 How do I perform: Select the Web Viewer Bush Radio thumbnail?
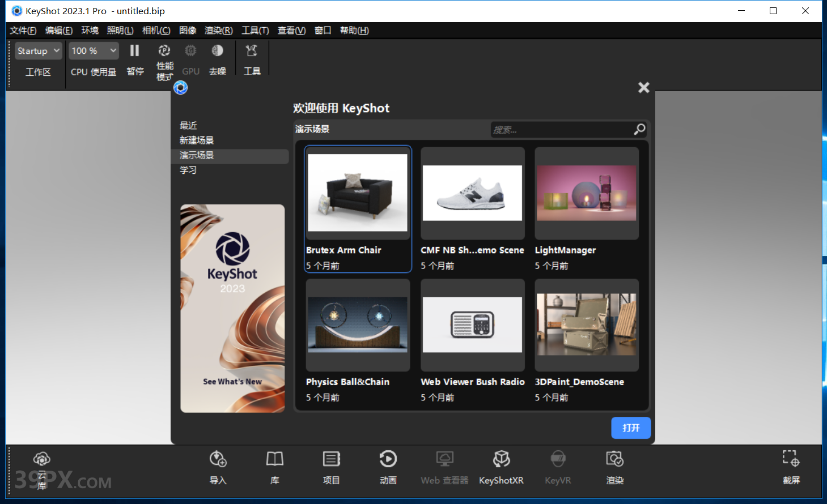coord(472,325)
